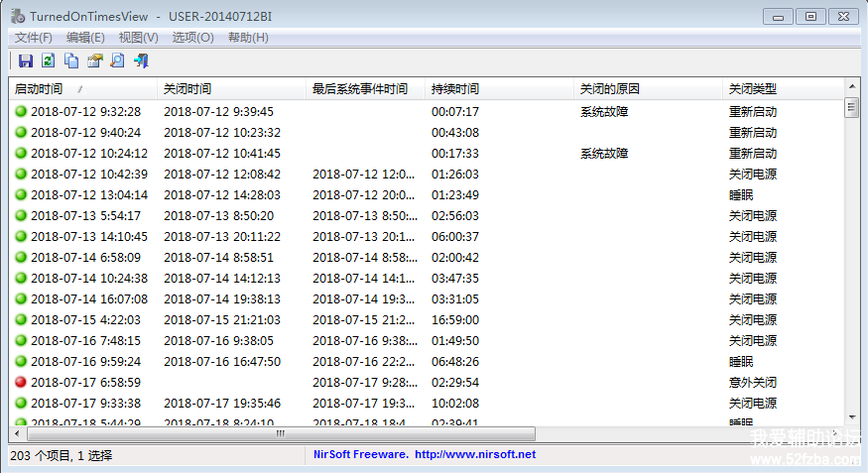
Task: Click the Find magnifier toolbar icon
Action: (x=117, y=60)
